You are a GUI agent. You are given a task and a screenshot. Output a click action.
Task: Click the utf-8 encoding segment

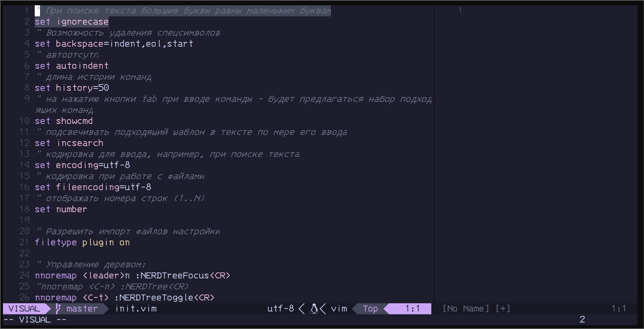click(280, 309)
